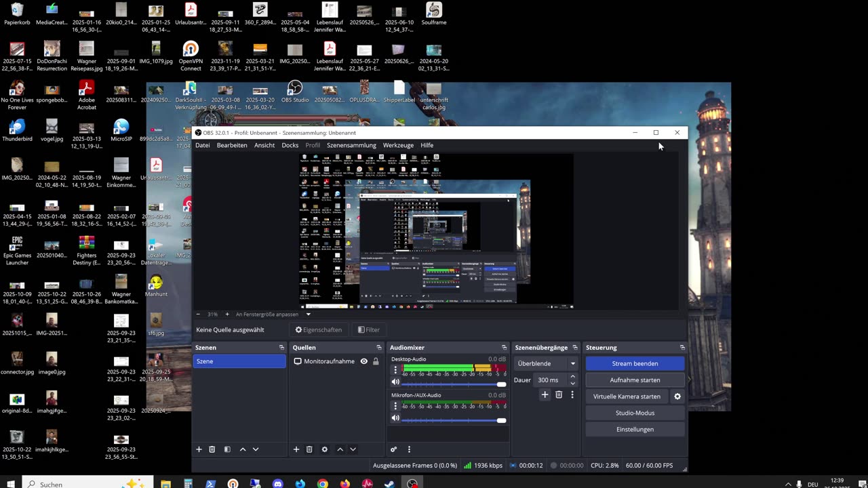Open source properties gear in Quellen toolbar
Image resolution: width=868 pixels, height=488 pixels.
point(324,449)
